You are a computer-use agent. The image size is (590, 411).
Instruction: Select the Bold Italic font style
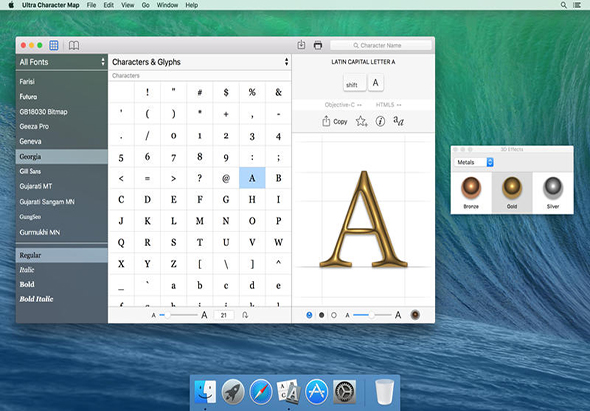62,299
